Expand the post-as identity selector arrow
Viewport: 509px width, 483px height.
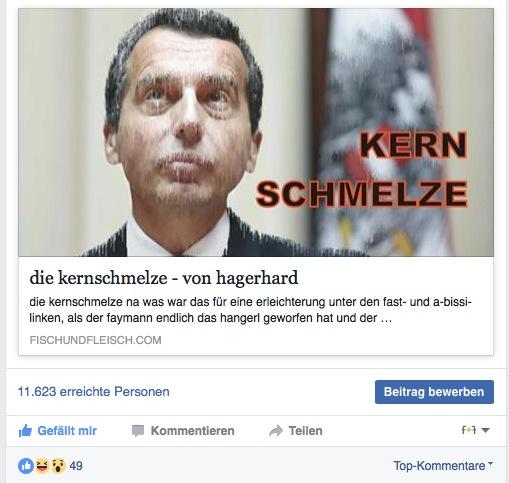pos(486,430)
